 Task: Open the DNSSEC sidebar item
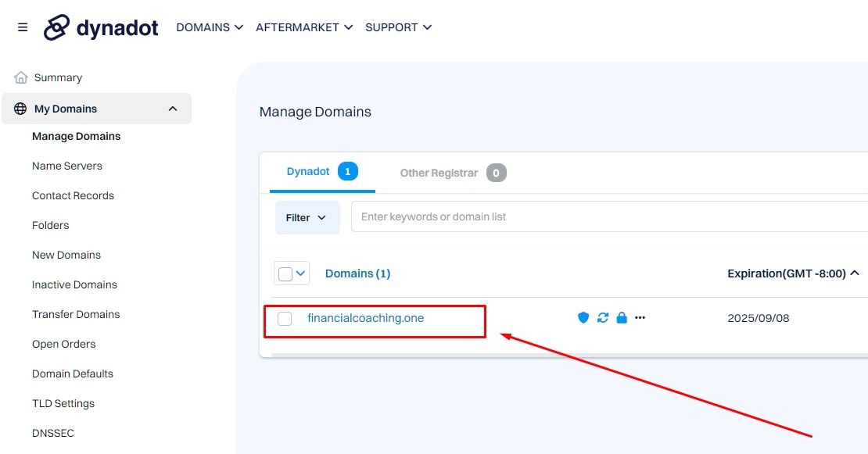point(52,433)
